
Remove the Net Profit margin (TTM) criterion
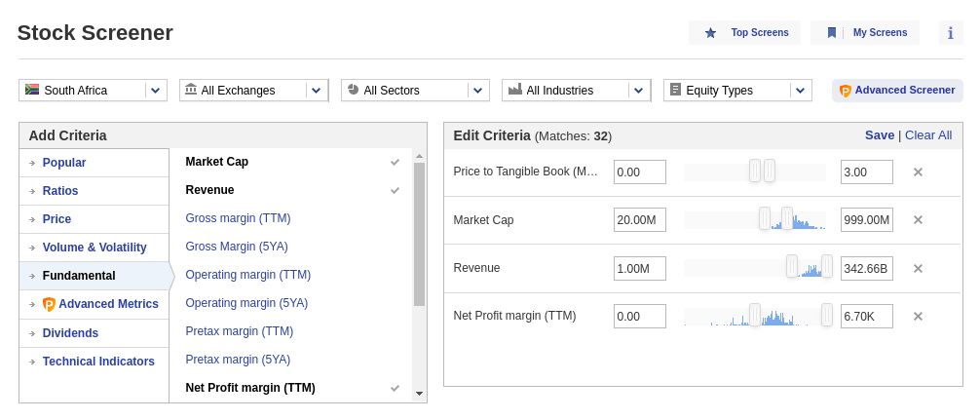[918, 317]
